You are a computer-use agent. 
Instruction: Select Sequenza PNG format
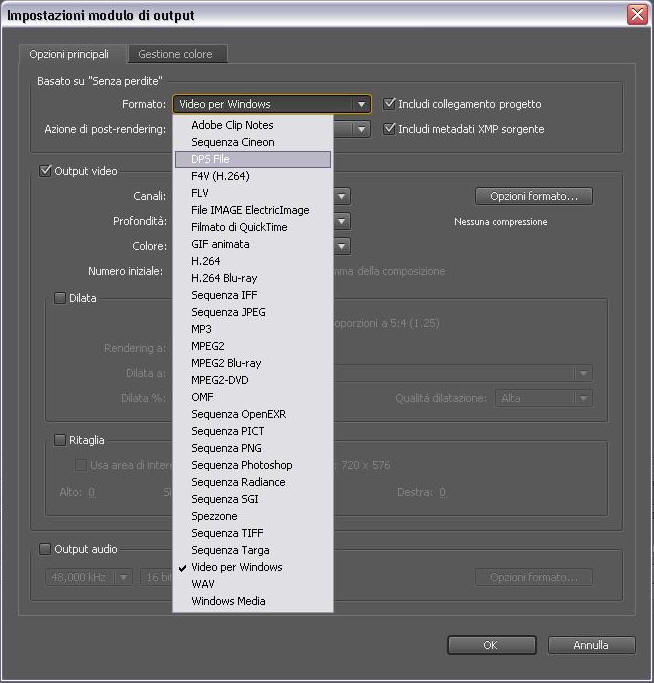click(253, 448)
